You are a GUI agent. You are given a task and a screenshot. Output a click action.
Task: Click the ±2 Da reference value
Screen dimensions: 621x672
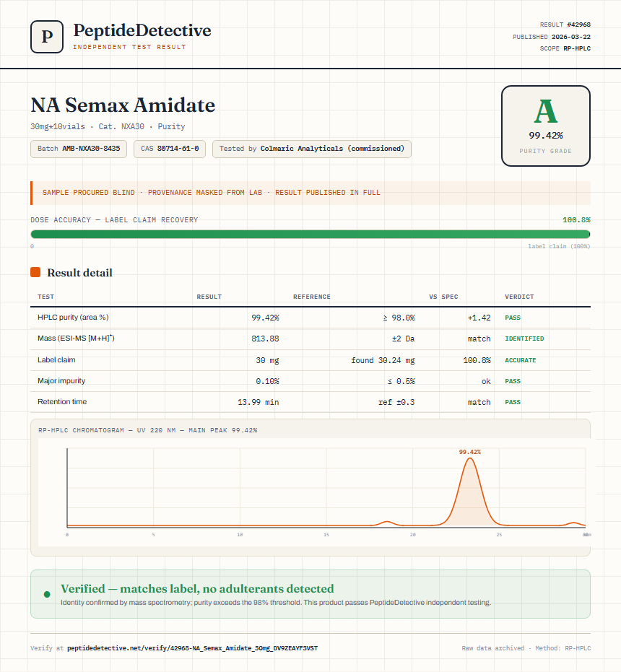click(403, 339)
